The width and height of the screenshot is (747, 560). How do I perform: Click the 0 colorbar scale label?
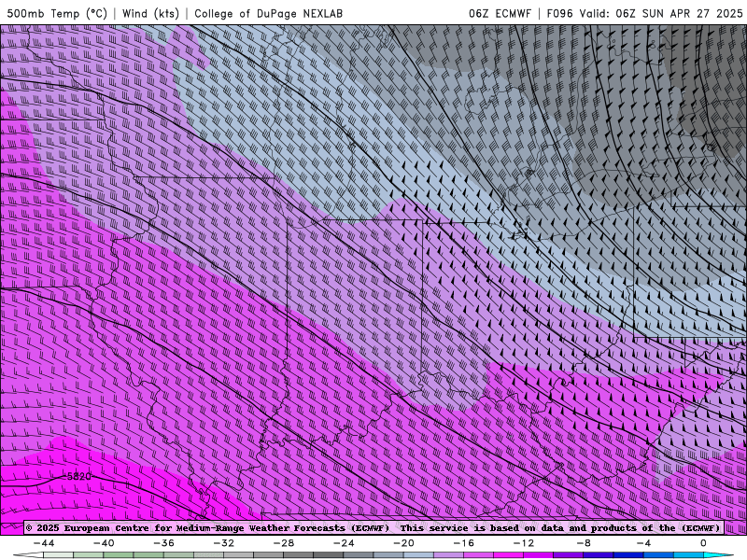pos(703,543)
